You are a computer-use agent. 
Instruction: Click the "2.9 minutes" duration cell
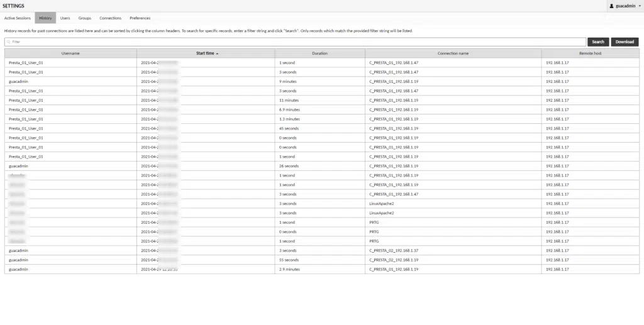320,270
